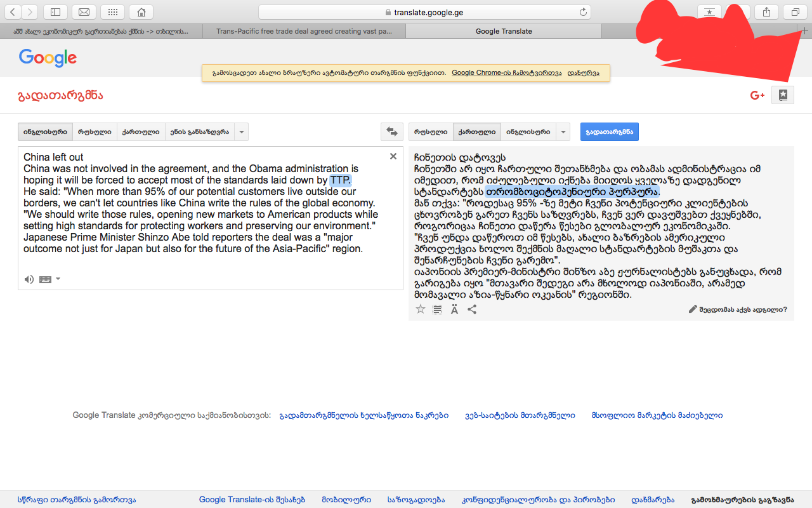The height and width of the screenshot is (508, 812).
Task: Click Safari's forward arrow button
Action: click(30, 11)
